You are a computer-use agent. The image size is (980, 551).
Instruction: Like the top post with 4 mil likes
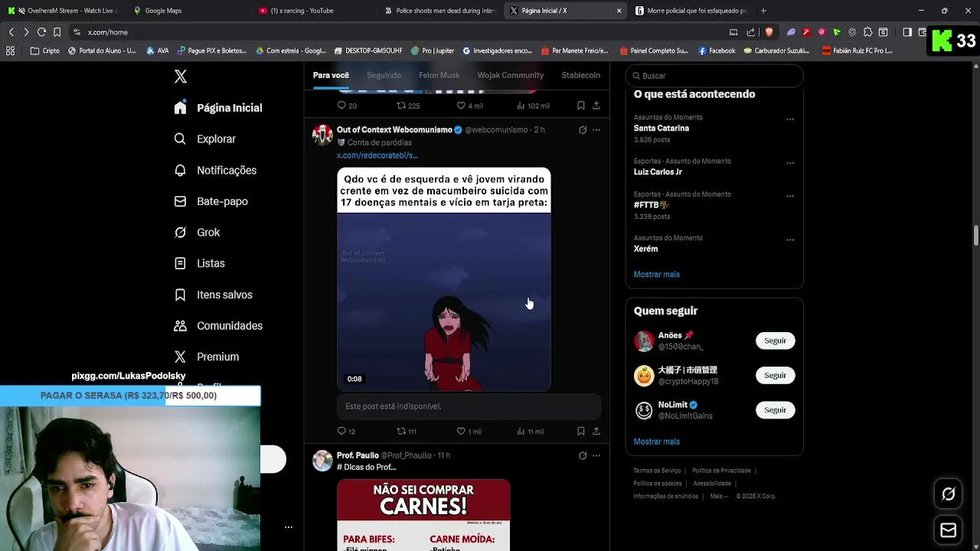pos(469,106)
